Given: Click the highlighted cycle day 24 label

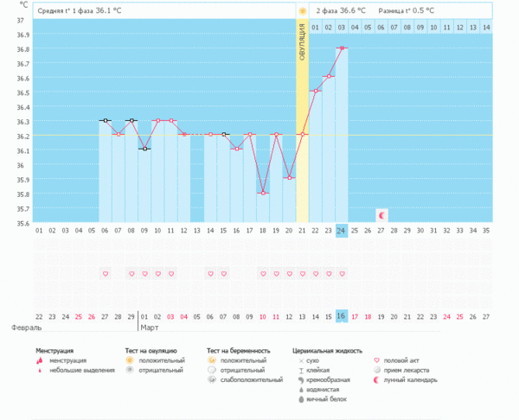Looking at the screenshot, I should [x=342, y=231].
